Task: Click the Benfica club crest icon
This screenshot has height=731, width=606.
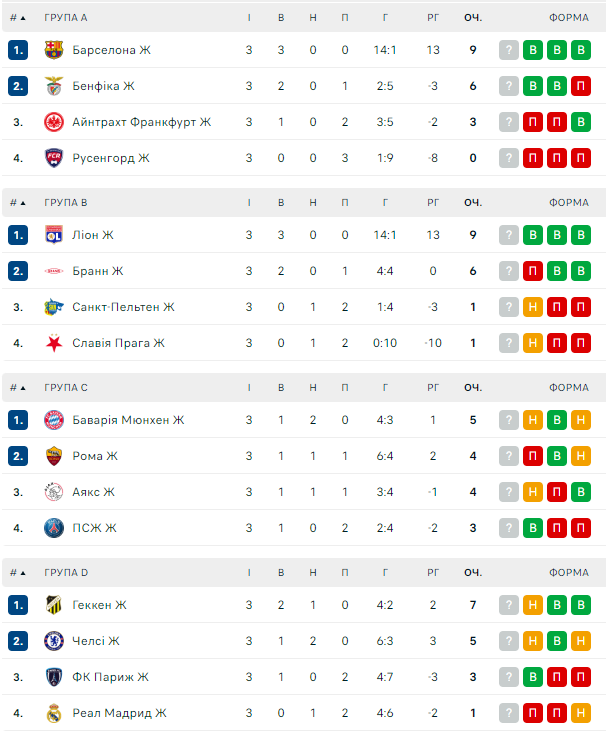Action: [54, 86]
